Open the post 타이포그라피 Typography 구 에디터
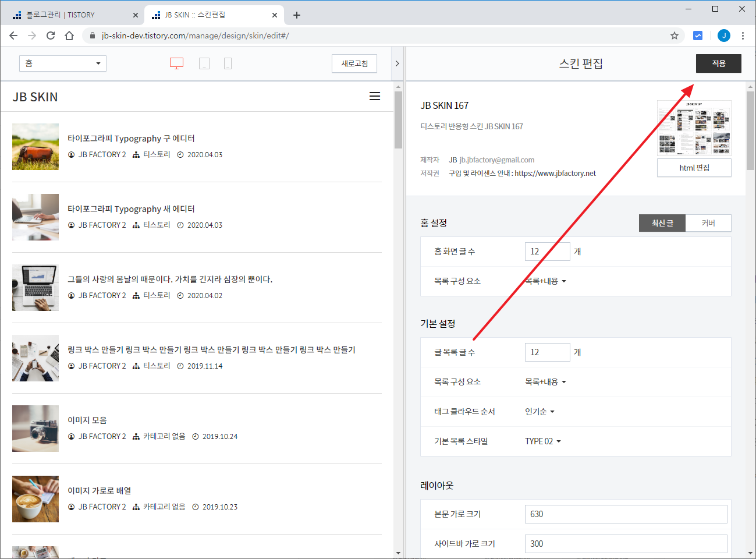Screen dimensions: 756x559 point(131,139)
